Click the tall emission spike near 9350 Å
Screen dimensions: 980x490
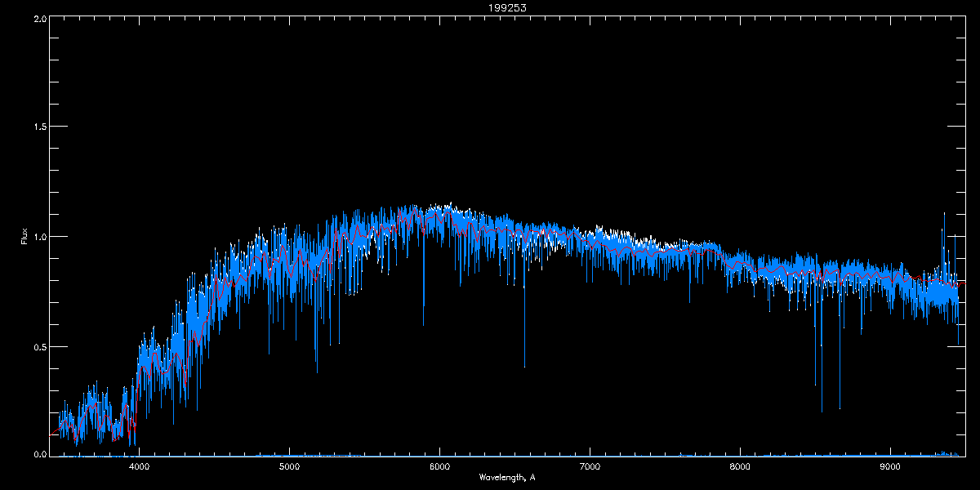(x=944, y=215)
